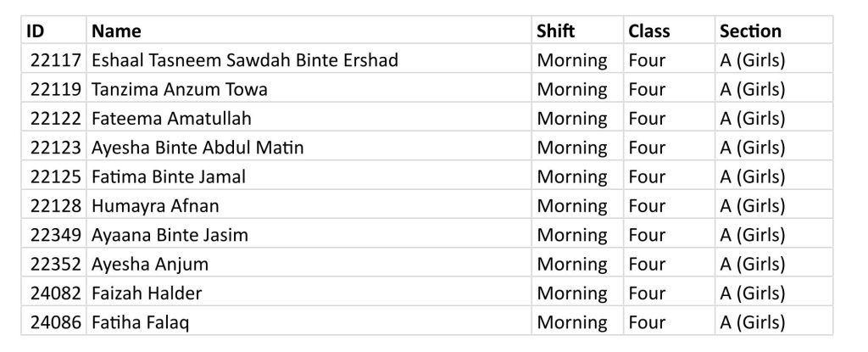Screen dimensions: 868x352
Task: Select the Fatiha Falaq name cell
Action: [x=309, y=322]
